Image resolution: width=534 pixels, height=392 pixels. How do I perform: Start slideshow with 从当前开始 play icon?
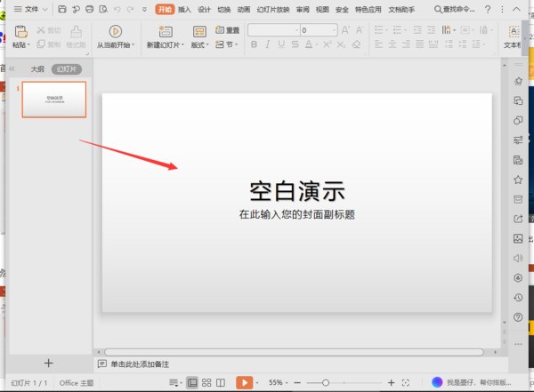pyautogui.click(x=115, y=31)
